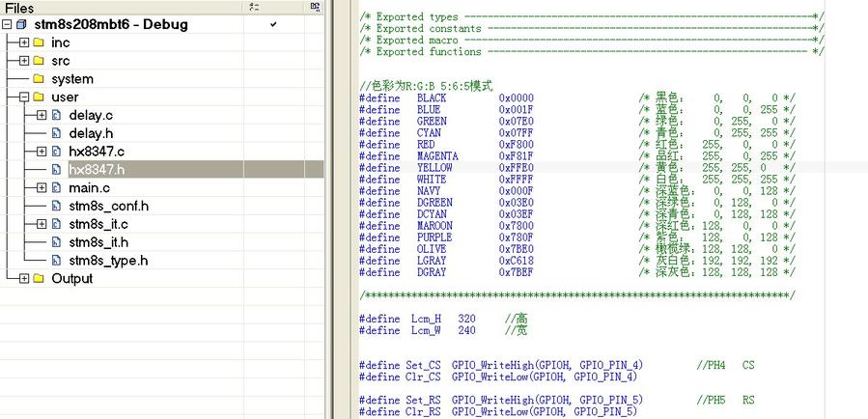The height and width of the screenshot is (419, 868).
Task: Select stm8s_it.h in the file tree
Action: click(x=98, y=242)
